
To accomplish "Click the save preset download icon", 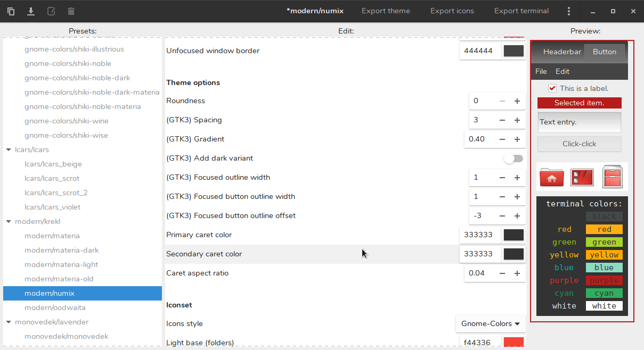I will [x=31, y=11].
